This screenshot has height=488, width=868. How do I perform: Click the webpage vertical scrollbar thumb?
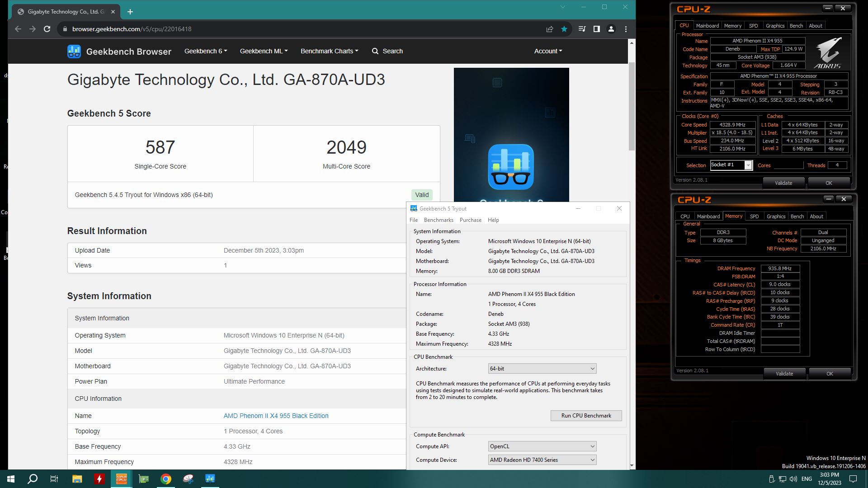click(x=632, y=106)
